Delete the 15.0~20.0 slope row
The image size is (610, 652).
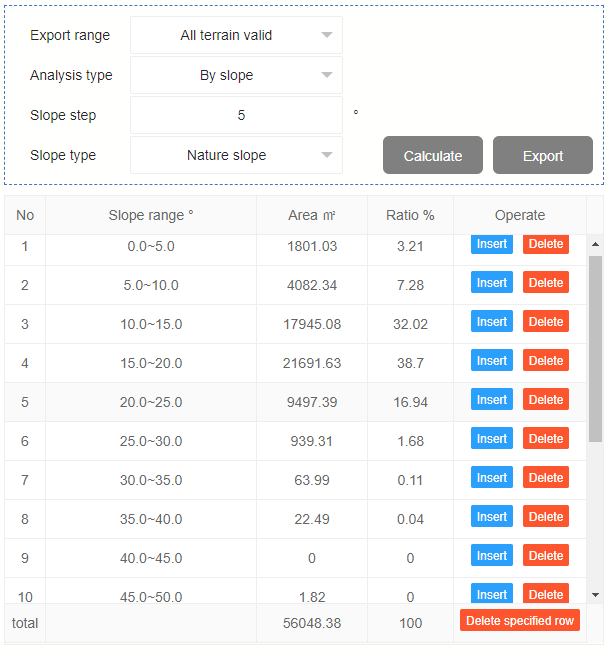[546, 361]
